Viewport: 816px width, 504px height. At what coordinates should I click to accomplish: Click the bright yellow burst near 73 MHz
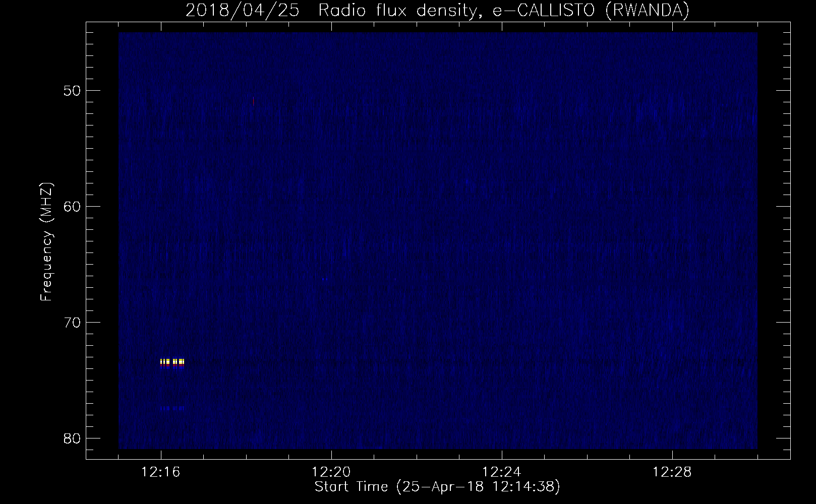pos(172,362)
